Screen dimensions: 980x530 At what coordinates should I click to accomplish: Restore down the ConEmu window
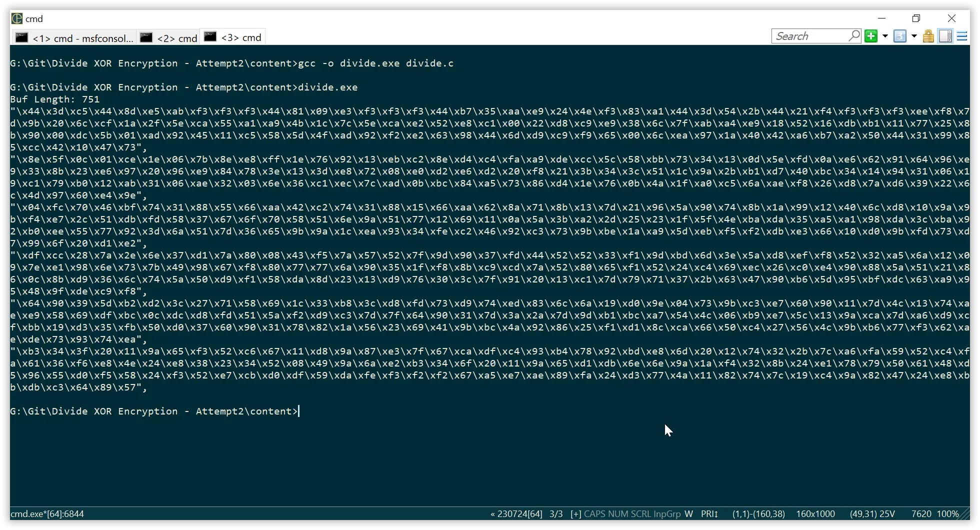point(916,18)
